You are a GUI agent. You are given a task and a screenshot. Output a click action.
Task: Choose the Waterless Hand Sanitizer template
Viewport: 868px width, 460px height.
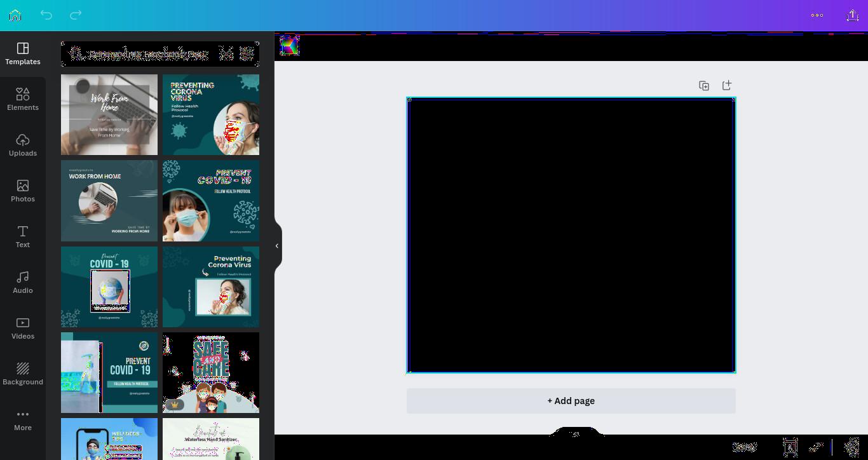click(211, 439)
